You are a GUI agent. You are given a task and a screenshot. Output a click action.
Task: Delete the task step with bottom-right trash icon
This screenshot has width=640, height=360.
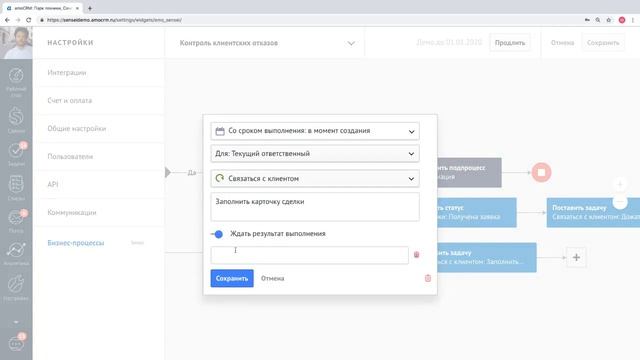pos(428,278)
